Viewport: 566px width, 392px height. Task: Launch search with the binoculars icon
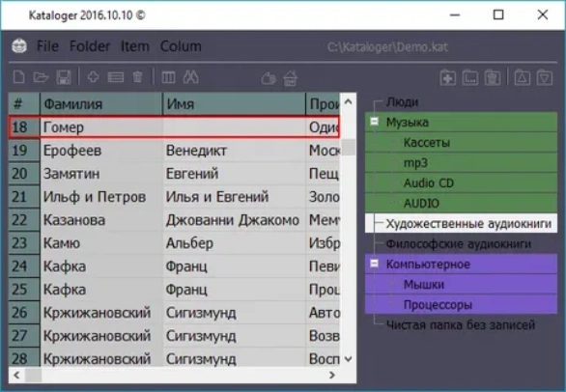[x=190, y=77]
